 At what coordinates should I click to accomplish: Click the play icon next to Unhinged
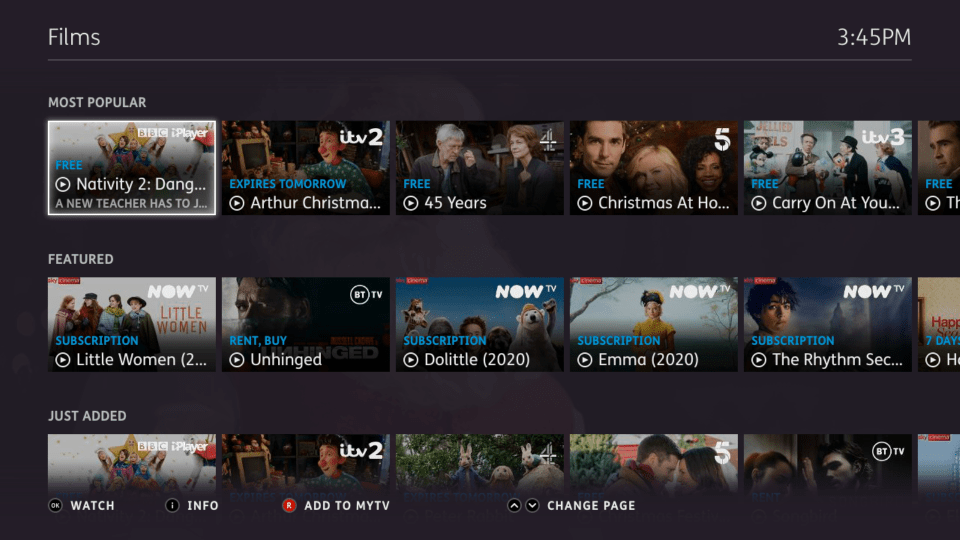point(237,360)
